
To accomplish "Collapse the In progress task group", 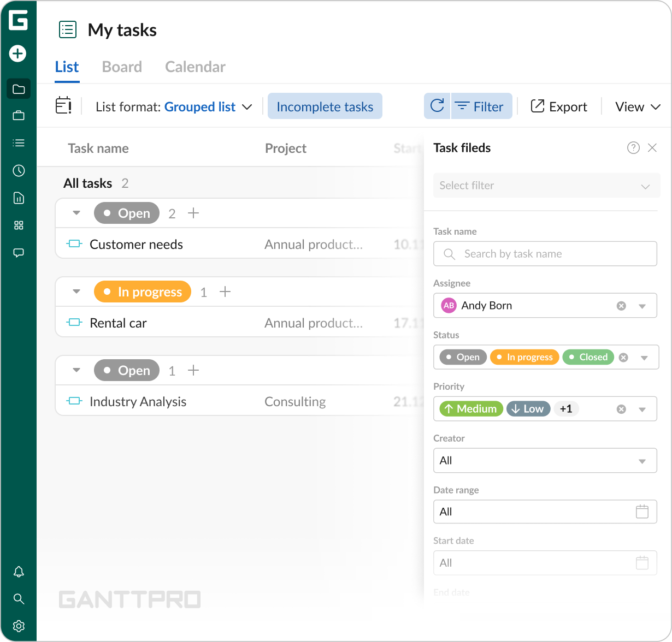I will point(76,292).
